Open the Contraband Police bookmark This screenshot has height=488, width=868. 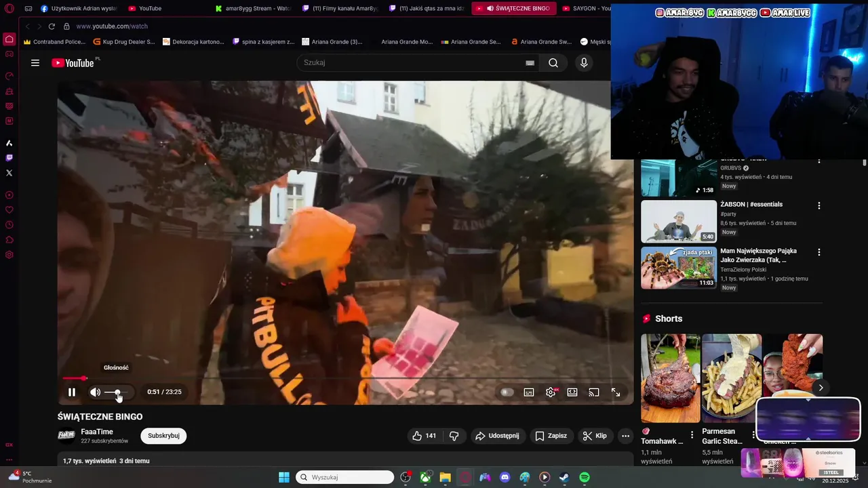(x=55, y=42)
